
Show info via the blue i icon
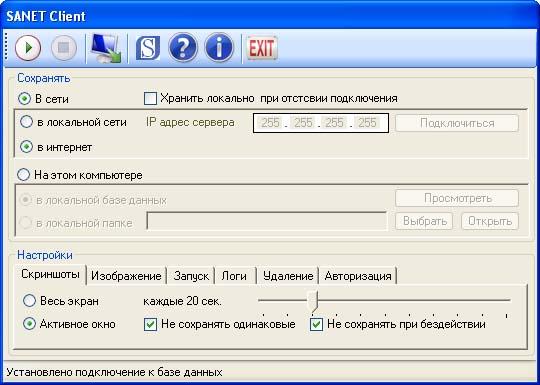point(219,48)
